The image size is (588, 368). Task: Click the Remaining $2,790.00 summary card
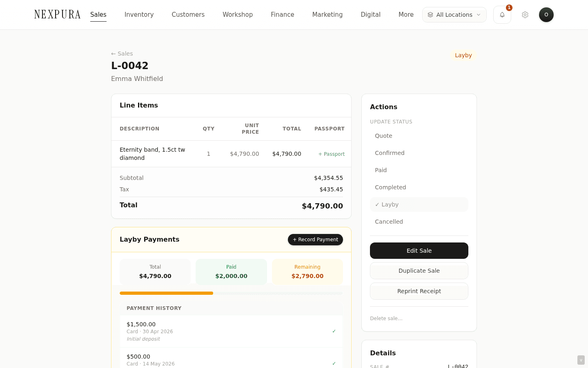click(x=307, y=272)
